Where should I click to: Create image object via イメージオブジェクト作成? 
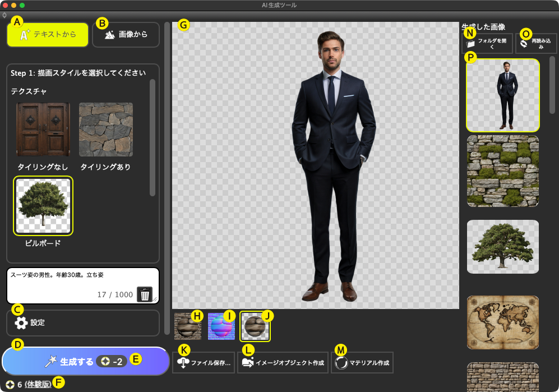pyautogui.click(x=283, y=363)
